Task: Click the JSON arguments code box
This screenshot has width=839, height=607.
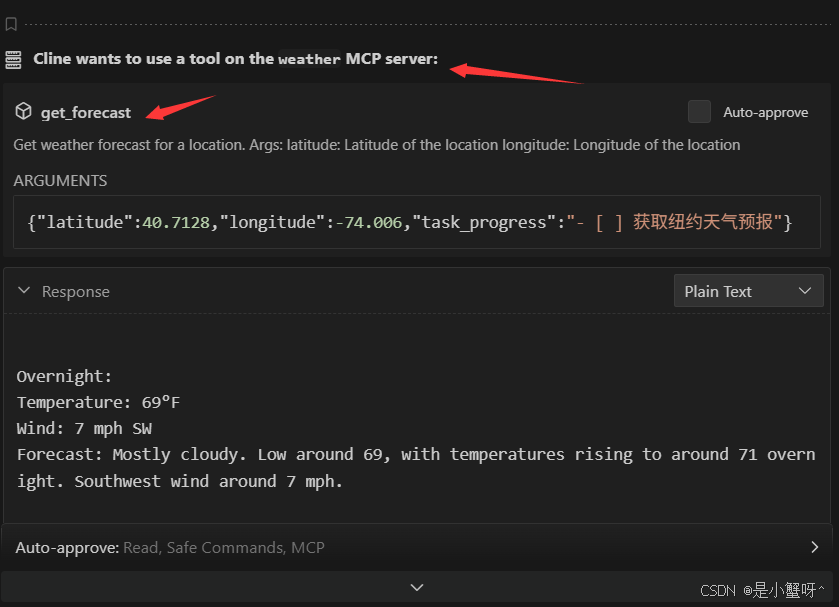Action: click(417, 222)
